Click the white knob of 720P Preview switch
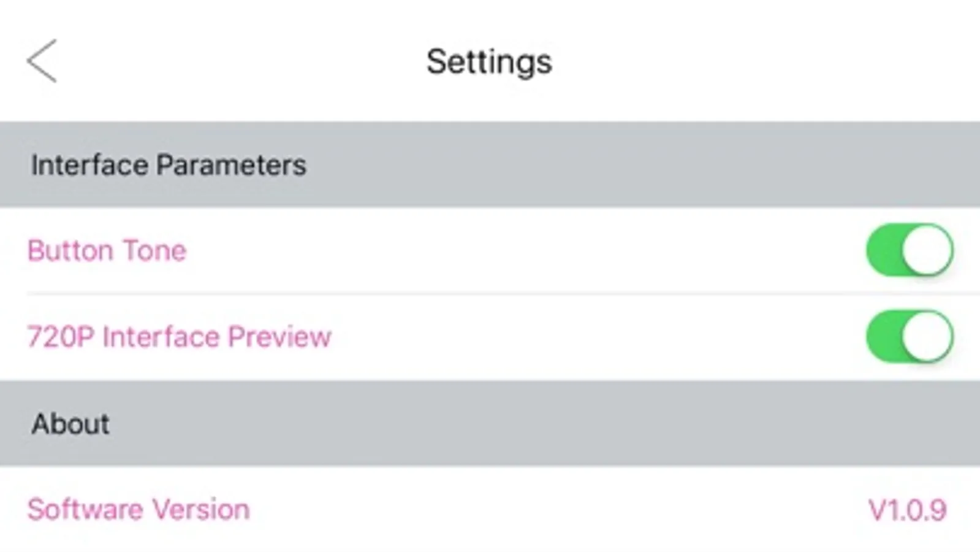This screenshot has height=552, width=980. coord(927,337)
